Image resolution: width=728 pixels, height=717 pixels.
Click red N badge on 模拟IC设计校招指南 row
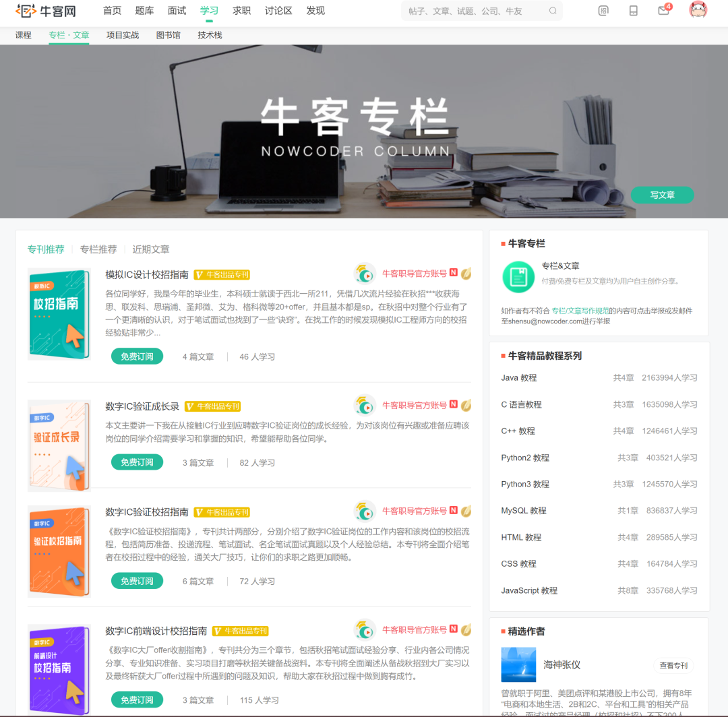454,272
